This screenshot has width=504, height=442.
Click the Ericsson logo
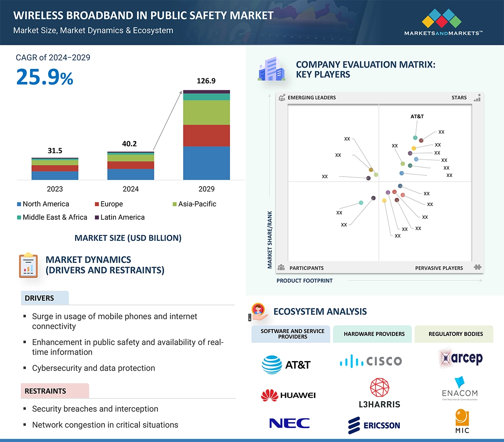tap(374, 425)
